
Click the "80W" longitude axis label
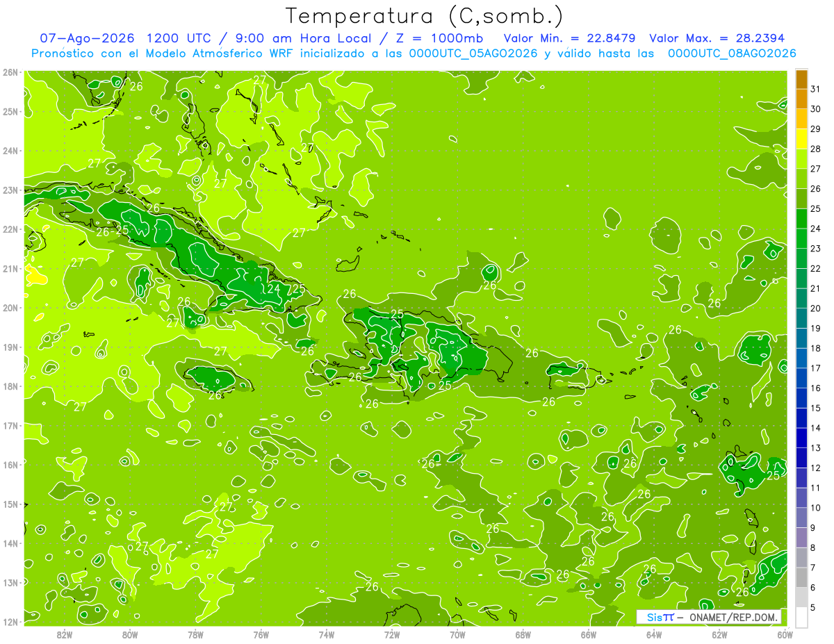point(130,634)
